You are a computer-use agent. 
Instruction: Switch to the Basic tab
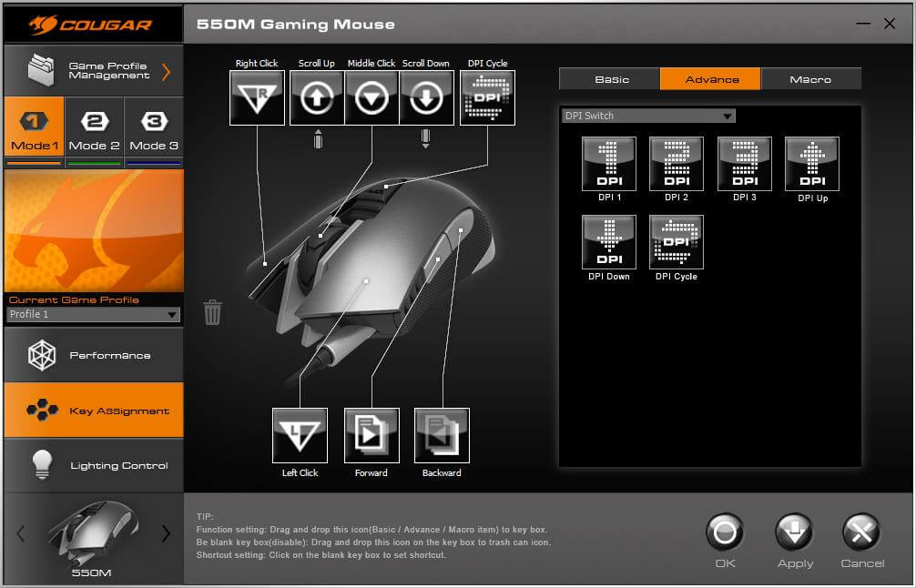coord(611,79)
